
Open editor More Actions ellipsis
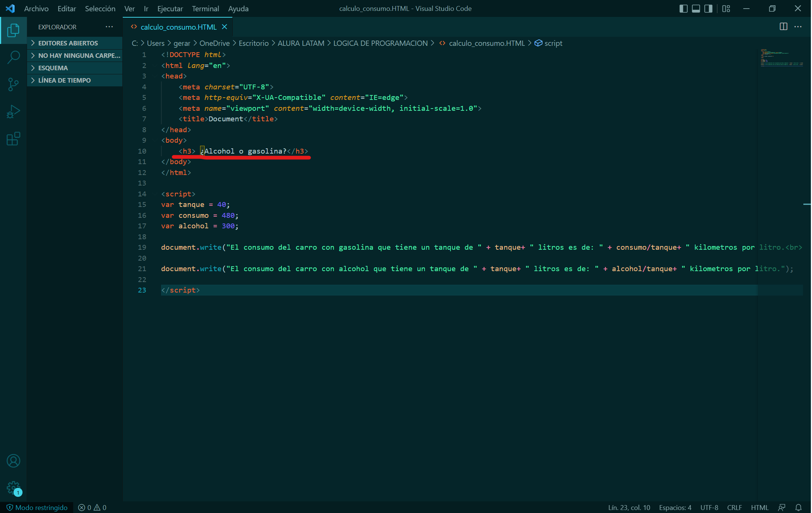coord(798,27)
